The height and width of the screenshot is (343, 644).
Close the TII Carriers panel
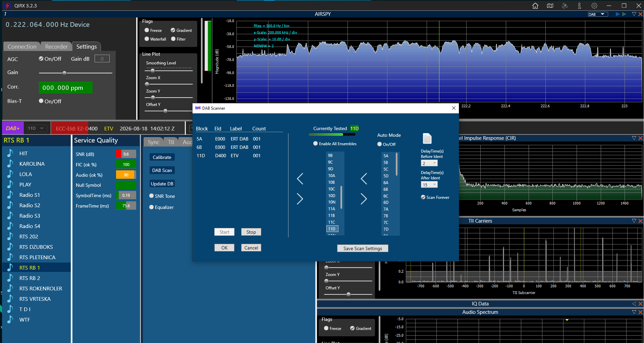[x=640, y=221]
